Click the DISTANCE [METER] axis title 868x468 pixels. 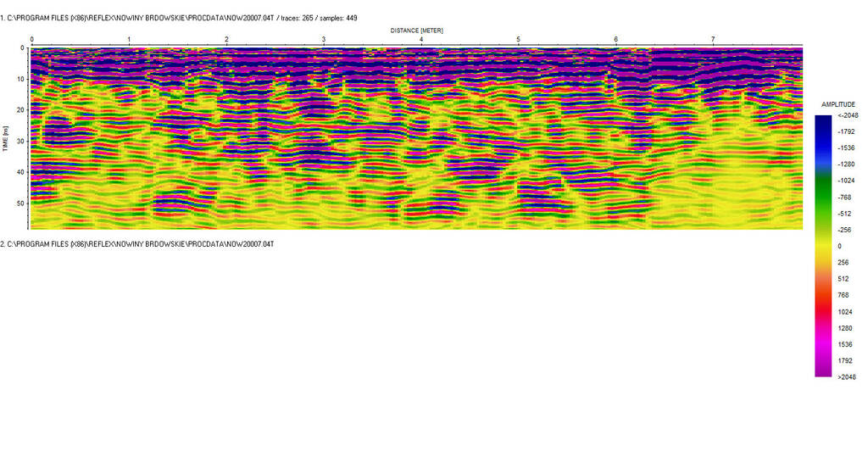(416, 31)
